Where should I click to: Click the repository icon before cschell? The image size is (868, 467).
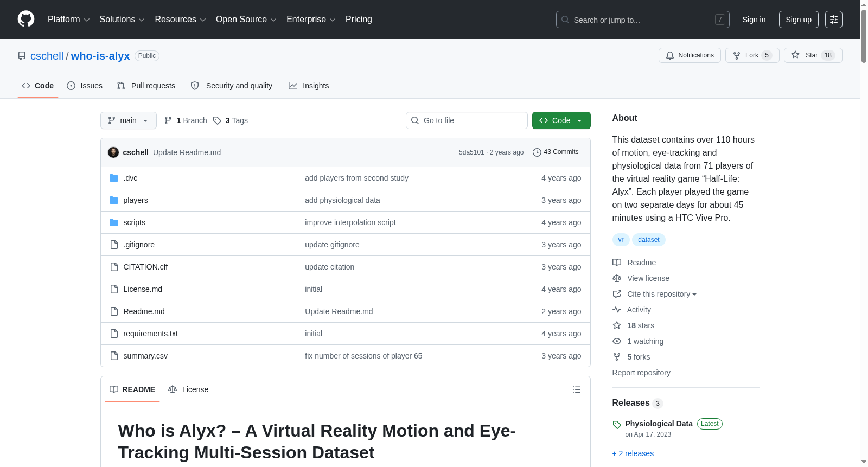click(x=22, y=56)
